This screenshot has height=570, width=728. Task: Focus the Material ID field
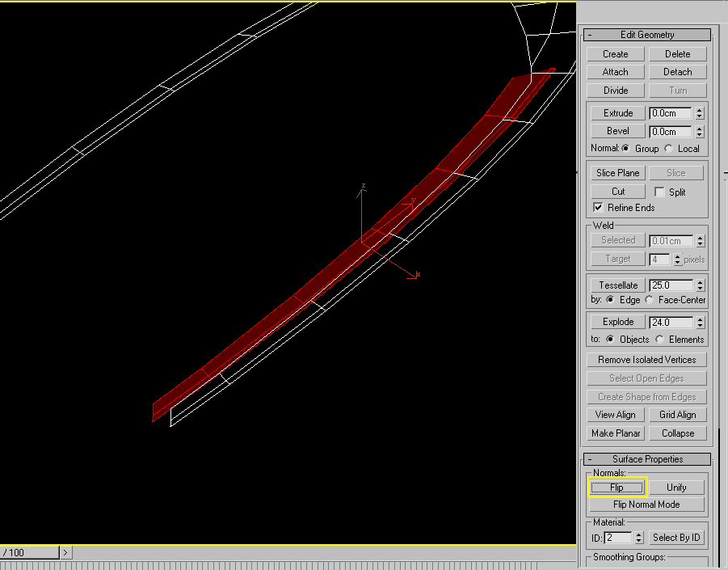[618, 538]
